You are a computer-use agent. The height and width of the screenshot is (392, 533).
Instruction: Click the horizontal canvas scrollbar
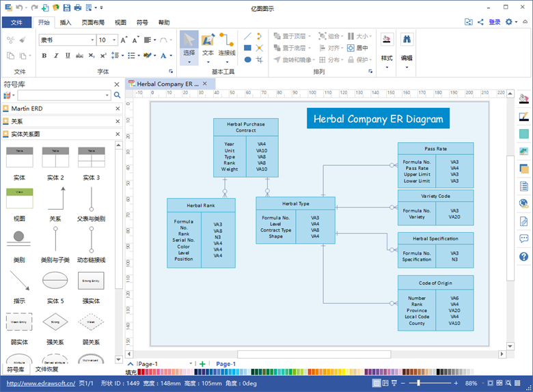(x=314, y=354)
